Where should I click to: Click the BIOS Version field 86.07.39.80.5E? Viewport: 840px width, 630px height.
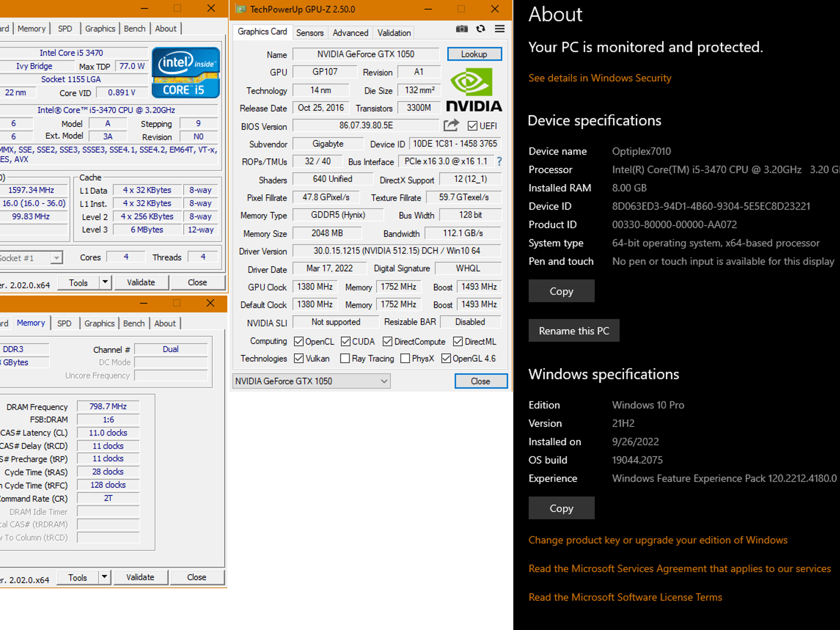(366, 125)
